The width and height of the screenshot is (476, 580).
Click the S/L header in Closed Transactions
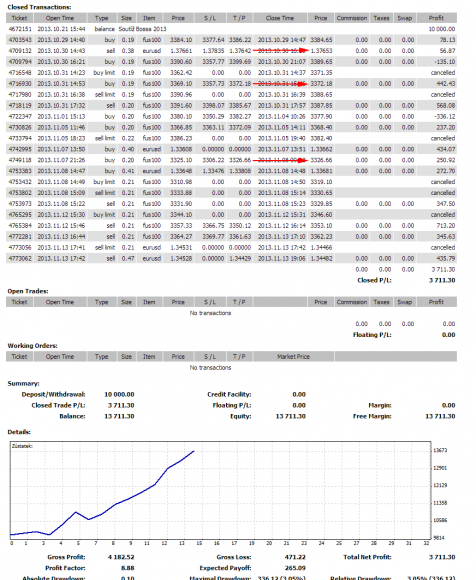[210, 18]
